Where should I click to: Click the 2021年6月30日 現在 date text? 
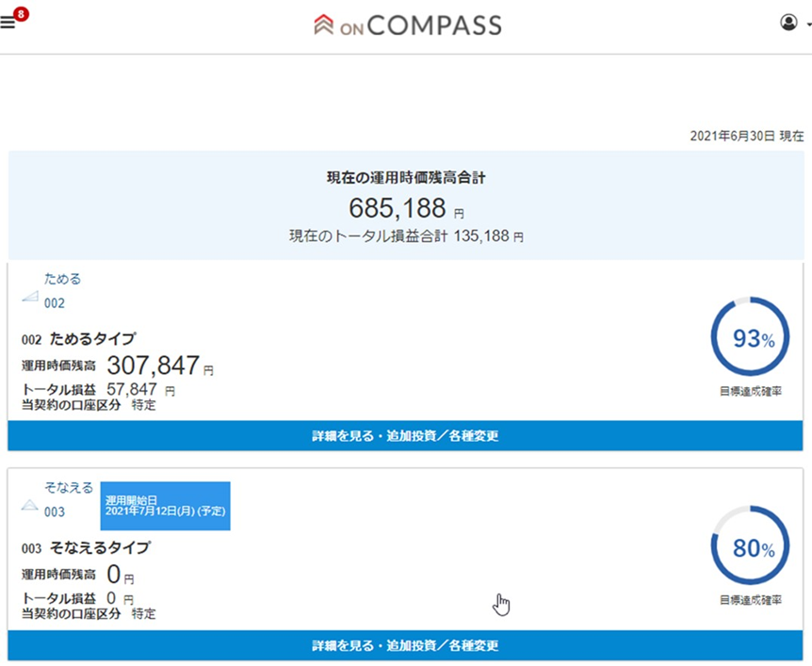click(747, 136)
